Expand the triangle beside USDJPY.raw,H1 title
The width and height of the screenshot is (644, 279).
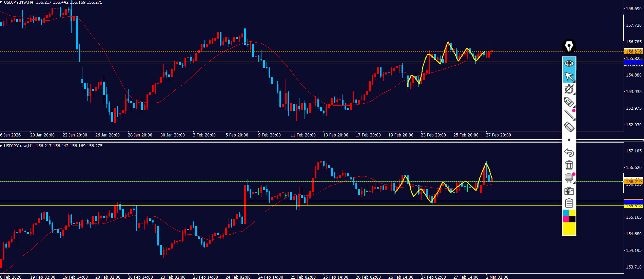pos(1,146)
